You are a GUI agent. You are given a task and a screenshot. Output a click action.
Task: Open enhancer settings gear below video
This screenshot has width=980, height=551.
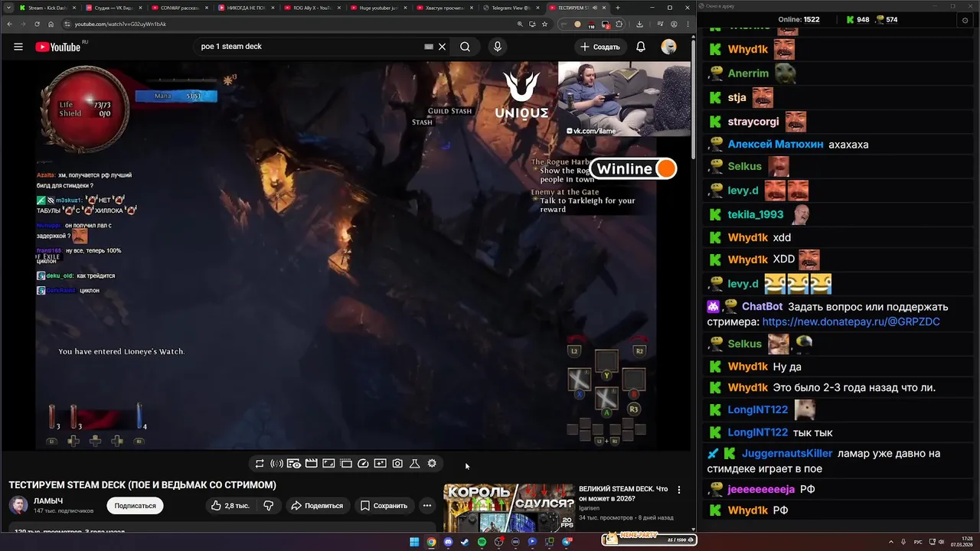tap(432, 464)
